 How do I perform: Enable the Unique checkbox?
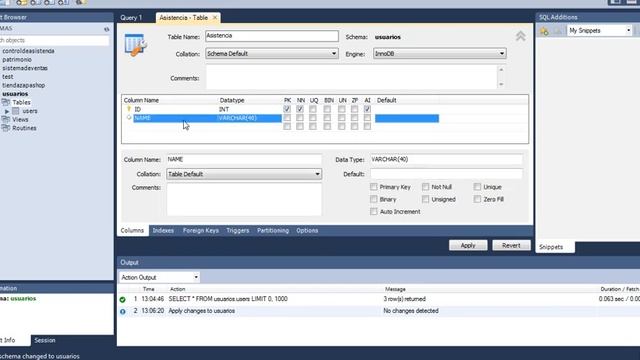[x=477, y=187]
